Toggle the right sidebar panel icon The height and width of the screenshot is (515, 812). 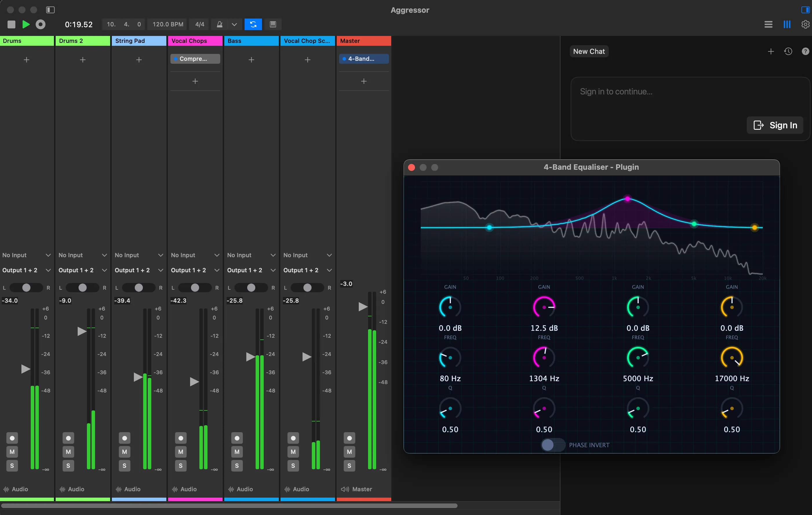pyautogui.click(x=805, y=10)
